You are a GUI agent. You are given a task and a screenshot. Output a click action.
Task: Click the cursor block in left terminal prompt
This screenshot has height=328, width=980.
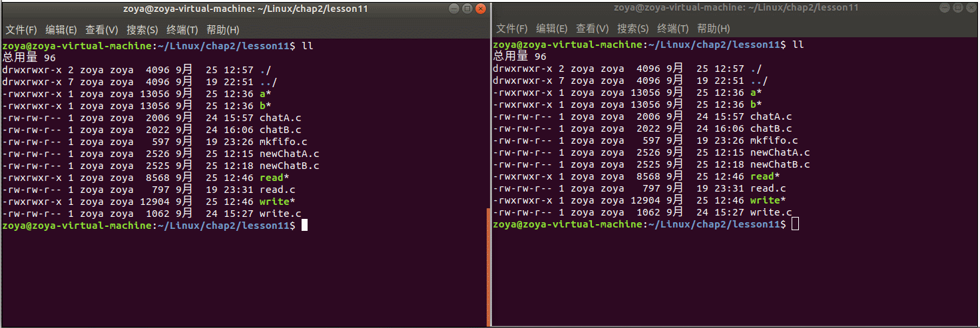[x=305, y=226]
